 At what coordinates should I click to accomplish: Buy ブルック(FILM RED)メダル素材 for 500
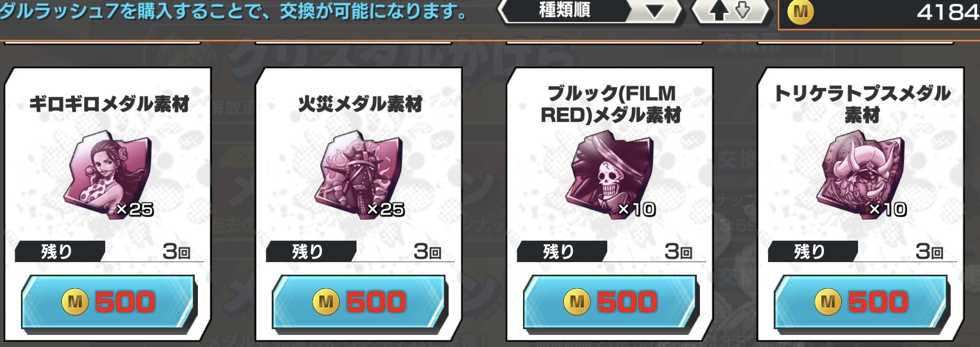point(610,302)
